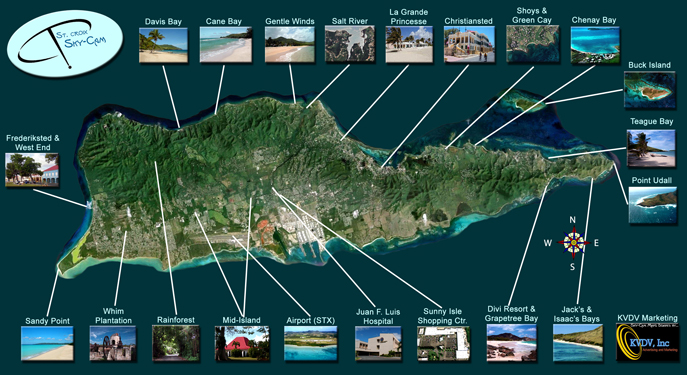Click the Teague Bay thumbnail
This screenshot has width=687, height=375.
(651, 148)
